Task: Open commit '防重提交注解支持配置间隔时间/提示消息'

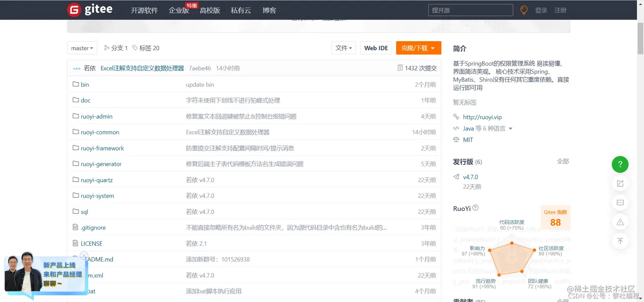Action: point(240,148)
